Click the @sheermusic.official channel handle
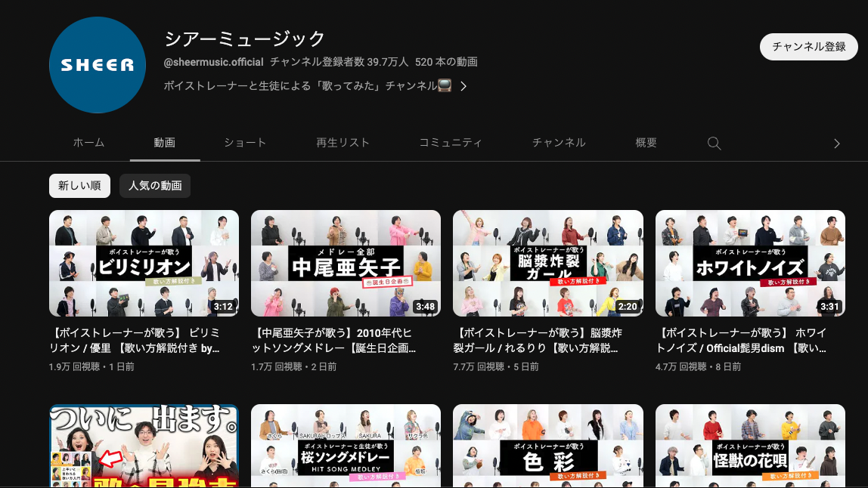 click(214, 62)
